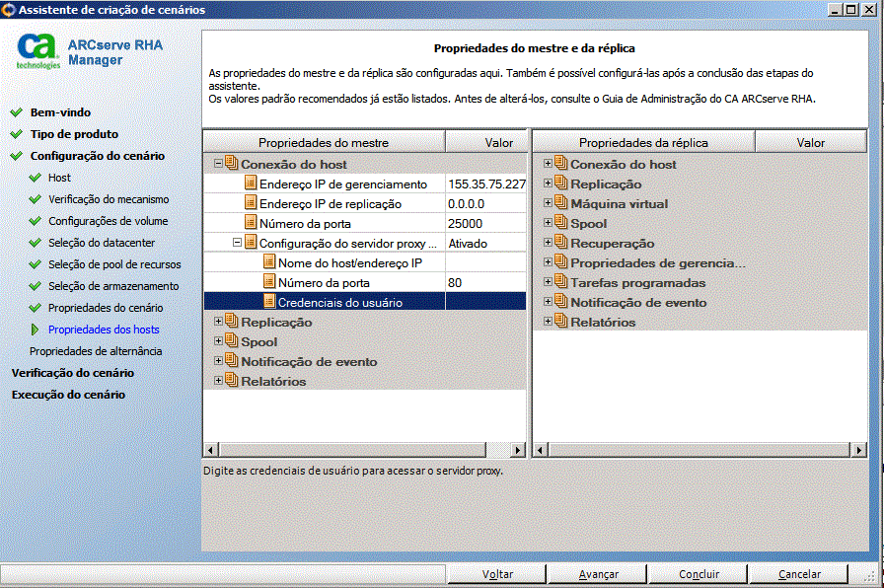Click the Propriedades do mestre column header

click(324, 143)
